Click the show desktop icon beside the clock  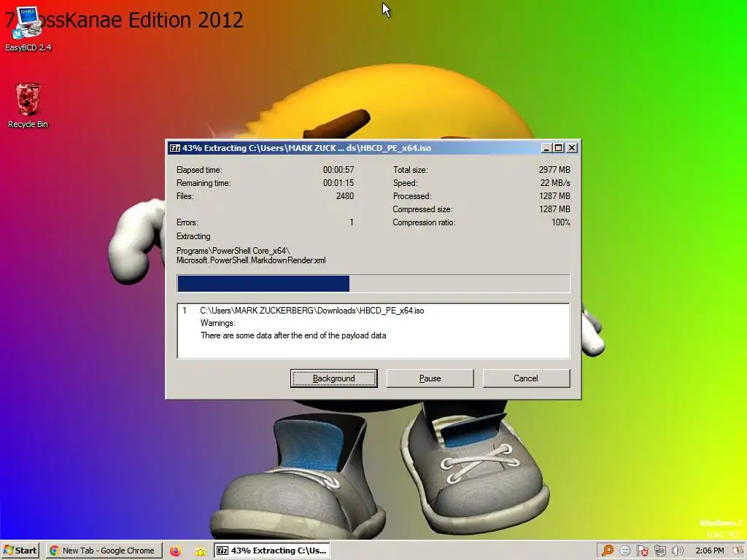point(738,551)
